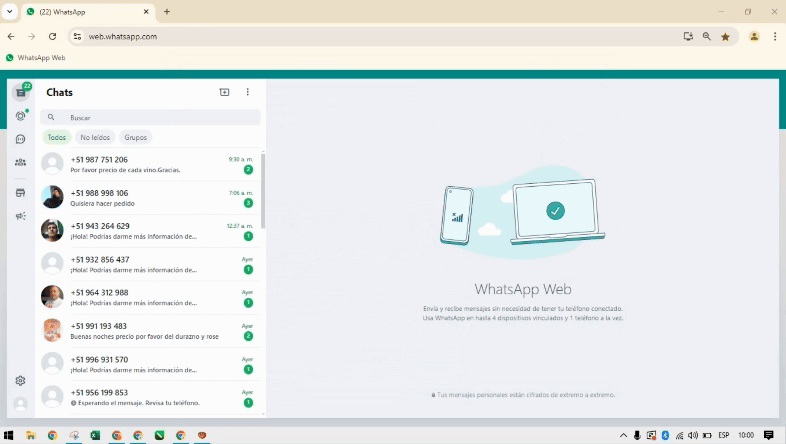Viewport: 786px width, 444px height.
Task: Open the business catalog tools icon
Action: pos(20,192)
